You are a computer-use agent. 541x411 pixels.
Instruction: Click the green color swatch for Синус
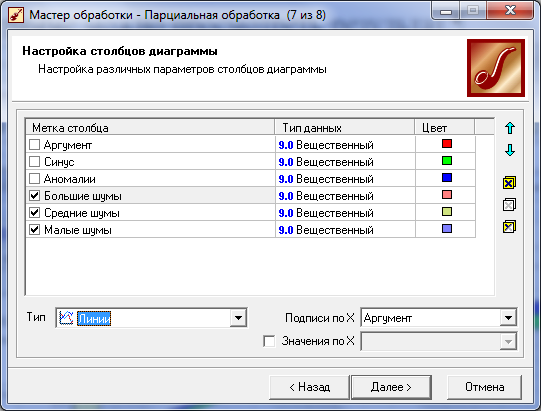coord(447,160)
